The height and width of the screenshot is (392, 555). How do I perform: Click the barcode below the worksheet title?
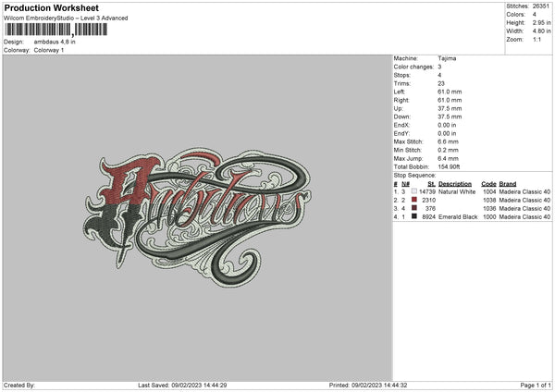(x=55, y=30)
